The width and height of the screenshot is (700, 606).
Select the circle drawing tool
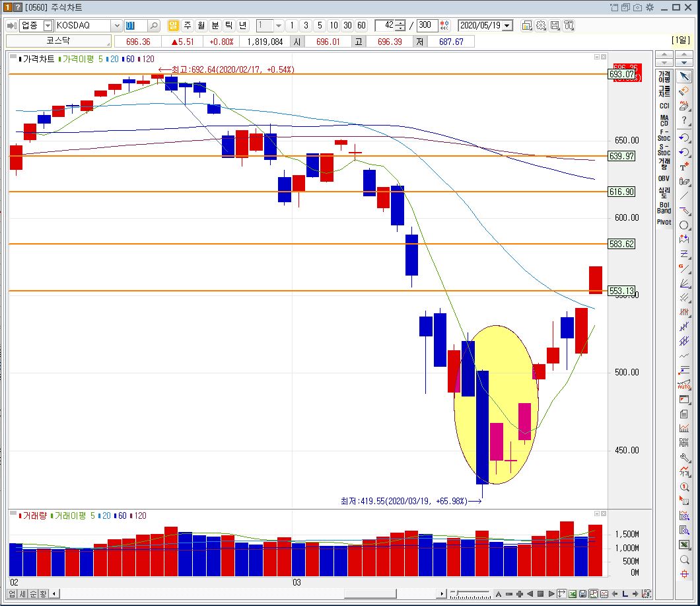click(x=684, y=225)
